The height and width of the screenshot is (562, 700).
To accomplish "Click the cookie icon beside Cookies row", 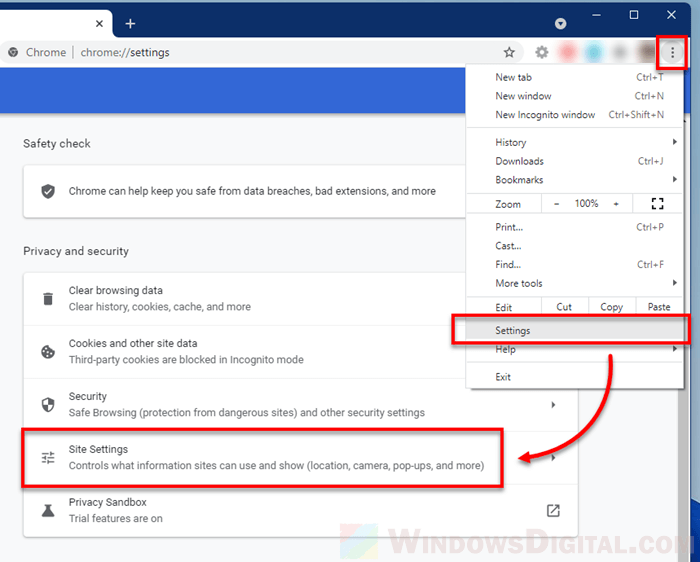I will pyautogui.click(x=48, y=352).
